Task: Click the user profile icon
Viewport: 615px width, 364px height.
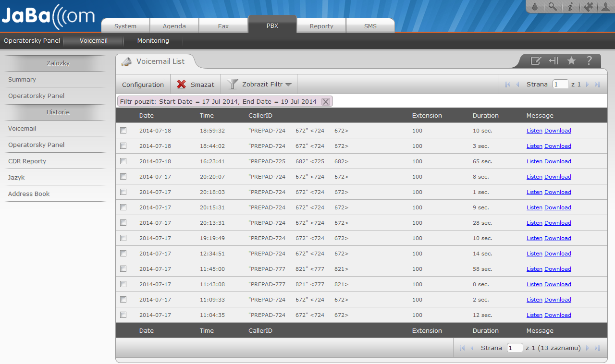Action: (x=606, y=7)
